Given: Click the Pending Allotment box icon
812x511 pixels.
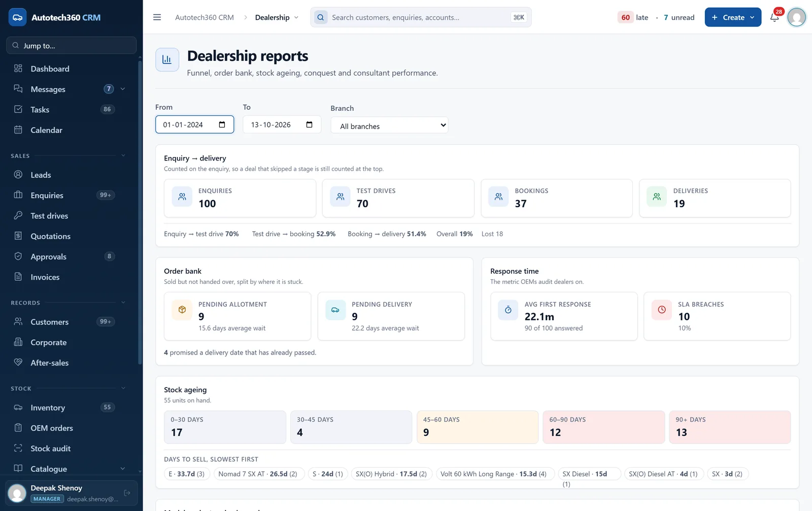Looking at the screenshot, I should point(182,309).
